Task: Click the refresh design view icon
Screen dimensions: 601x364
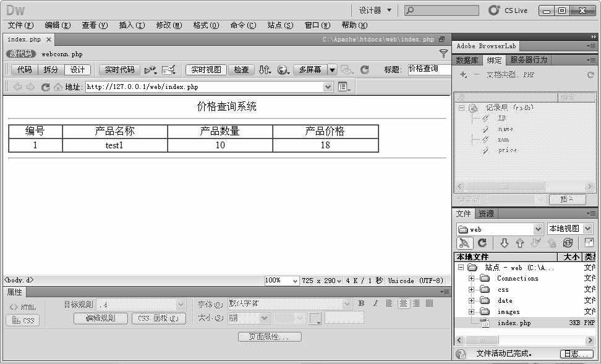Action: click(365, 70)
